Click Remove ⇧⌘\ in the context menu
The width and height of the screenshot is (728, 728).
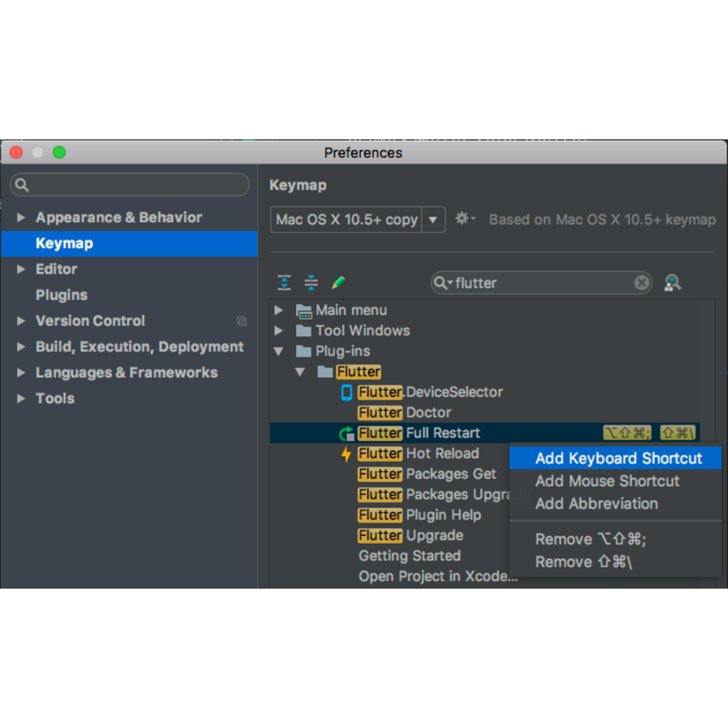tap(584, 562)
